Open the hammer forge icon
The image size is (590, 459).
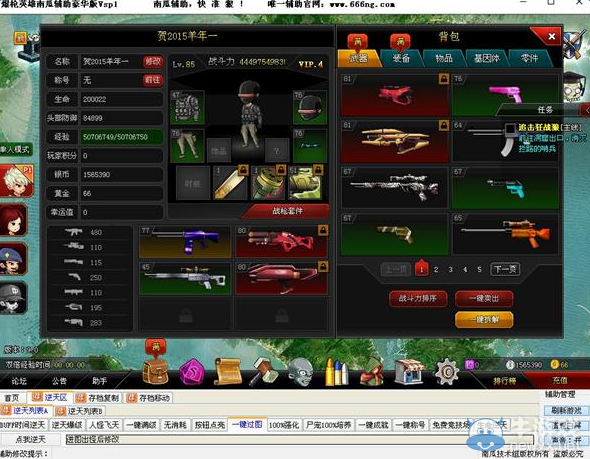point(264,371)
